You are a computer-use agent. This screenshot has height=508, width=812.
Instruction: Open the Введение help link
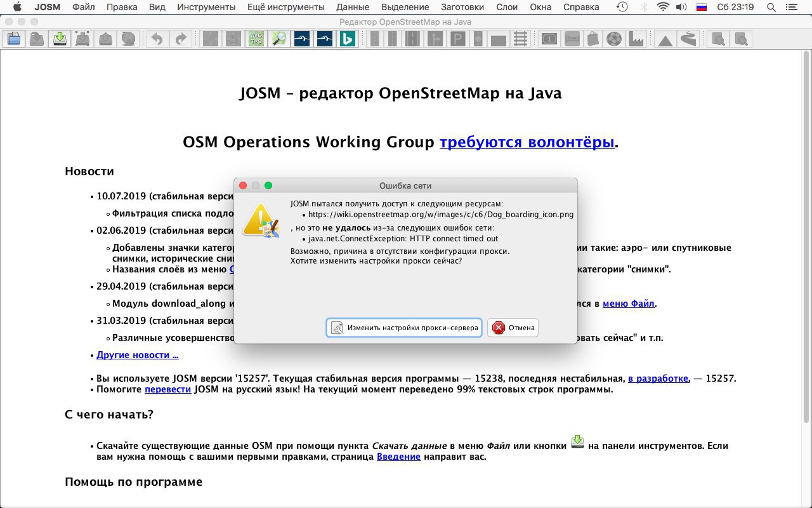398,457
